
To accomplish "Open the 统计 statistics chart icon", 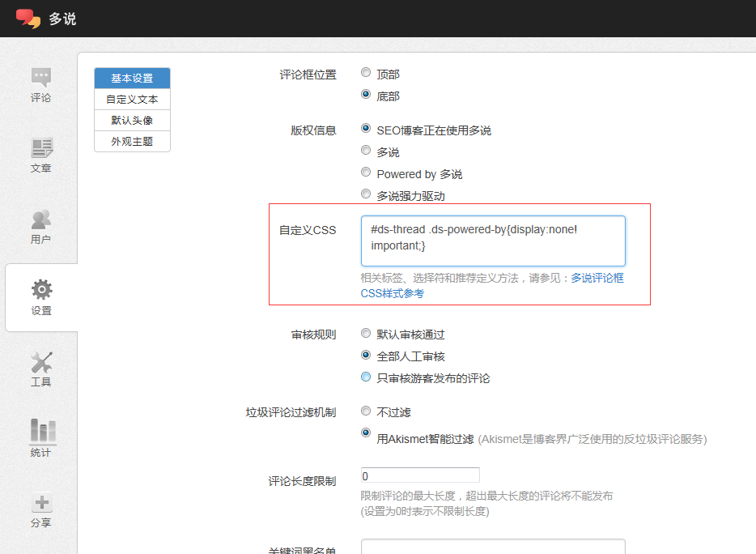I will point(43,430).
